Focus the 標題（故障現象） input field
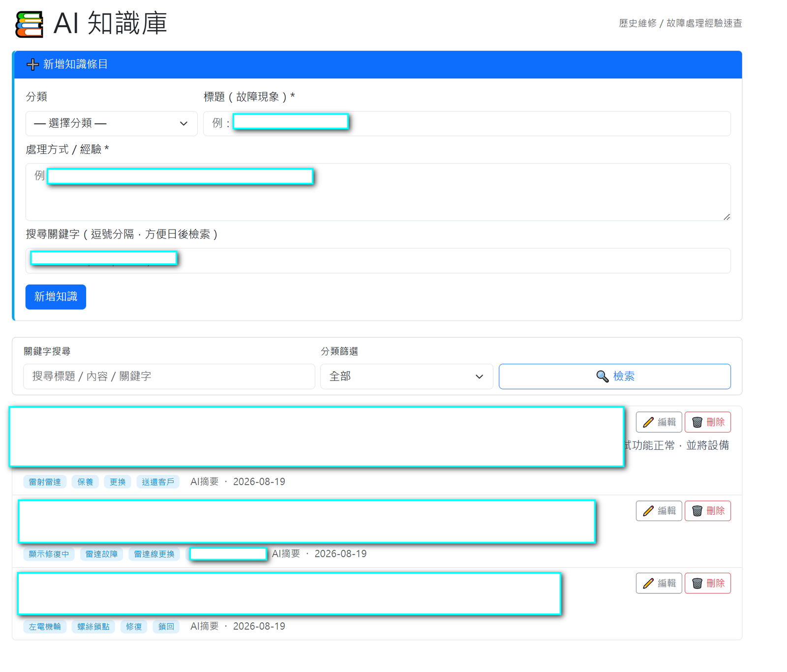This screenshot has height=672, width=787. [467, 123]
